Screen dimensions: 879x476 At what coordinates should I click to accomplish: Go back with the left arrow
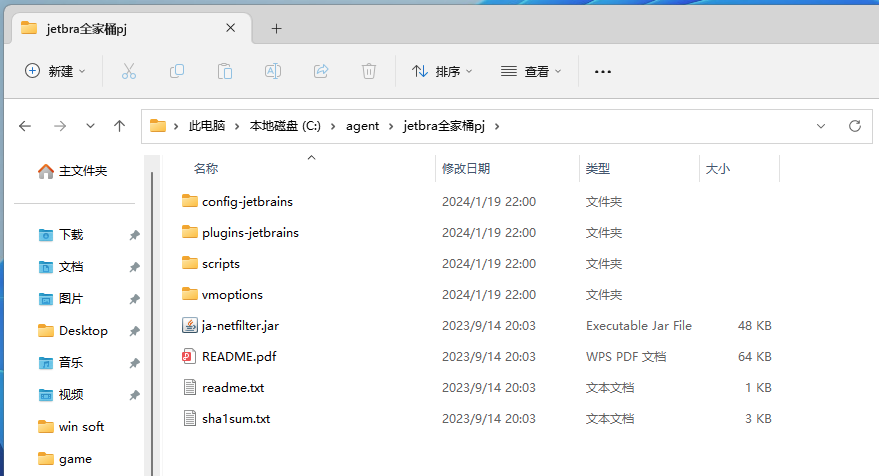pyautogui.click(x=25, y=126)
